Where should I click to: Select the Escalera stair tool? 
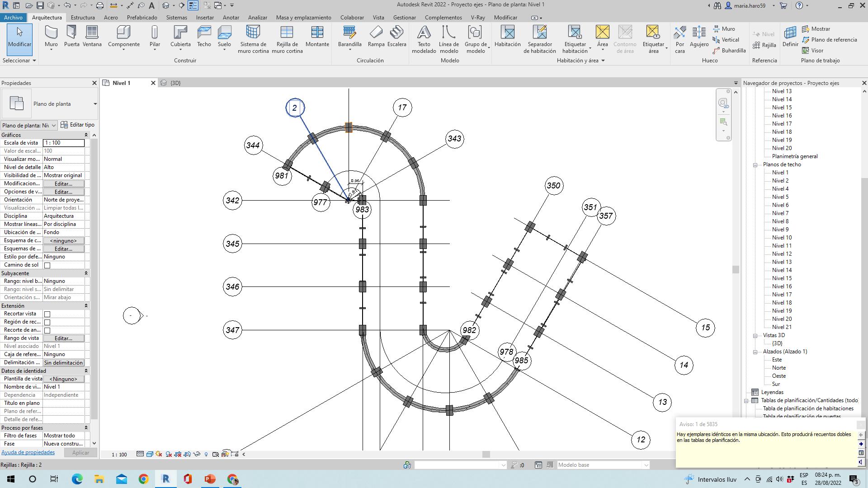(x=396, y=36)
